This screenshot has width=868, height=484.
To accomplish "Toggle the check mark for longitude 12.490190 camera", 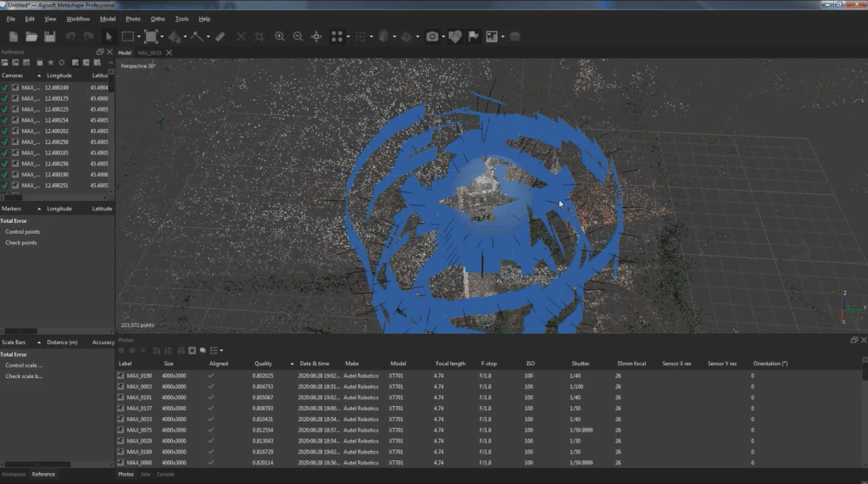I will point(5,175).
